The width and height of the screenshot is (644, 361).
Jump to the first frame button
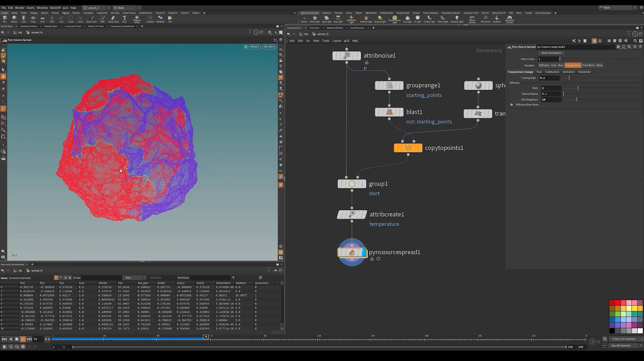click(x=4, y=339)
